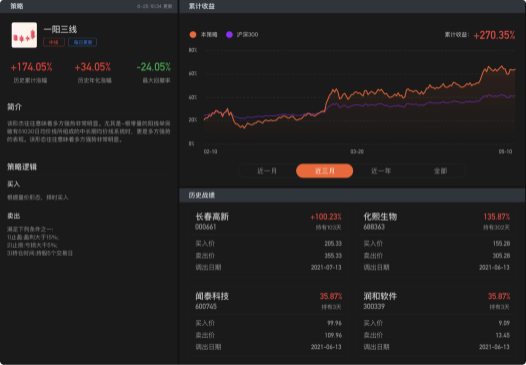The height and width of the screenshot is (365, 526).
Task: Click the red 中线 tag
Action: (54, 42)
